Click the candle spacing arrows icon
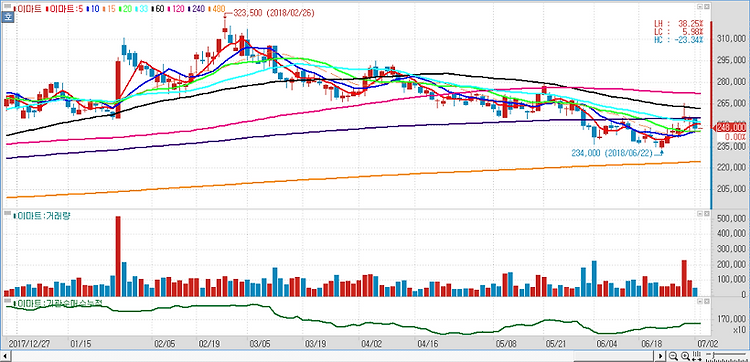The width and height of the screenshot is (750, 362). click(x=697, y=356)
